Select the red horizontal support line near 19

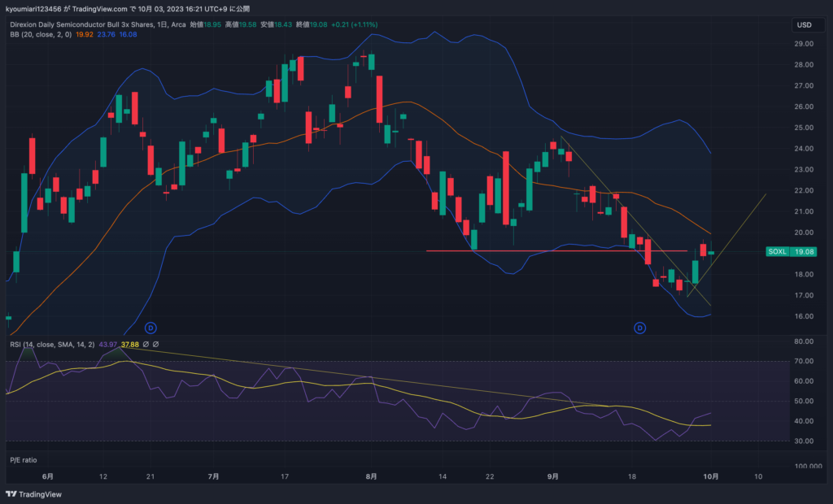tap(556, 250)
